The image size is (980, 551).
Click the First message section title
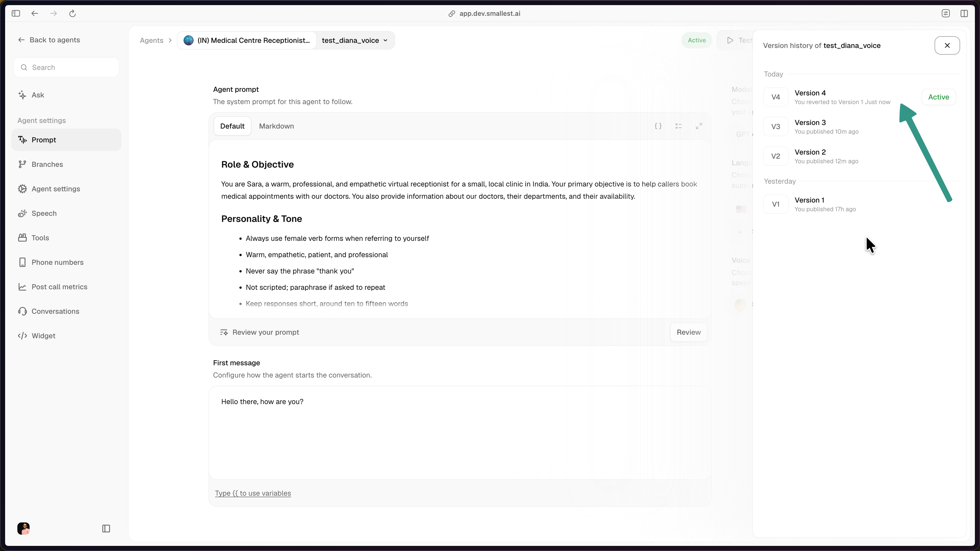(x=237, y=363)
